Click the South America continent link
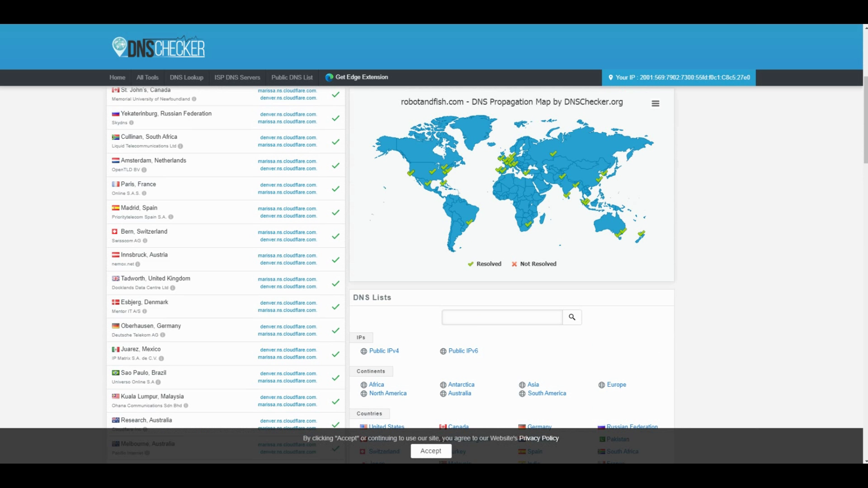Image resolution: width=868 pixels, height=488 pixels. 547,393
